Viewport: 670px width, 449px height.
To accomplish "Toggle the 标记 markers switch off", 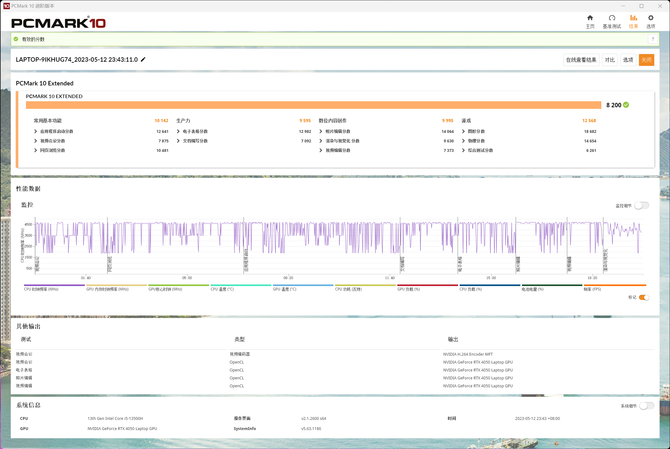I will point(644,297).
